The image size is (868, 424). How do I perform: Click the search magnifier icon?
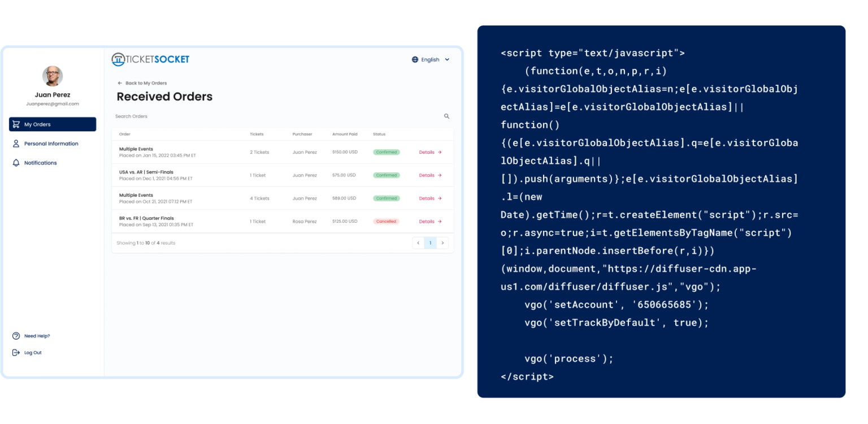coord(446,116)
